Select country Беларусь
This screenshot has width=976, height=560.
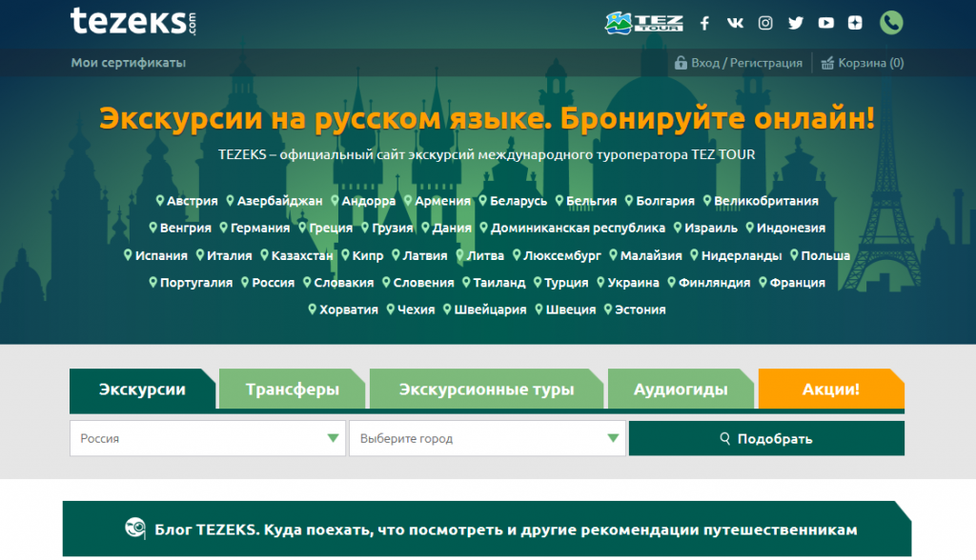518,201
